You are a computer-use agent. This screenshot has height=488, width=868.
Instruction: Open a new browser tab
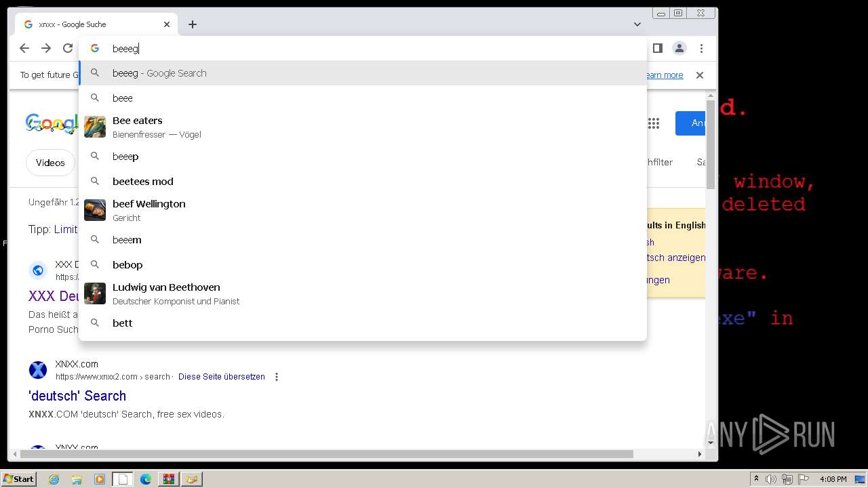(x=193, y=24)
